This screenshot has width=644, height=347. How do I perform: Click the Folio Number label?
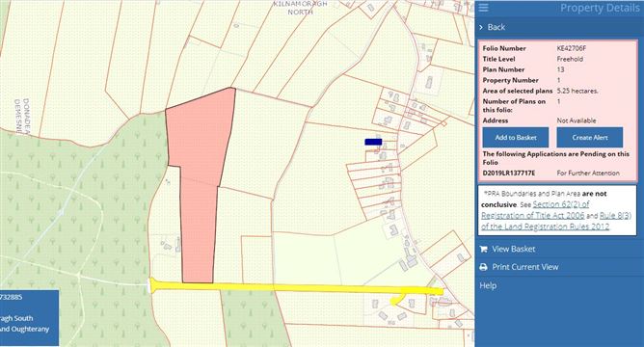click(504, 48)
